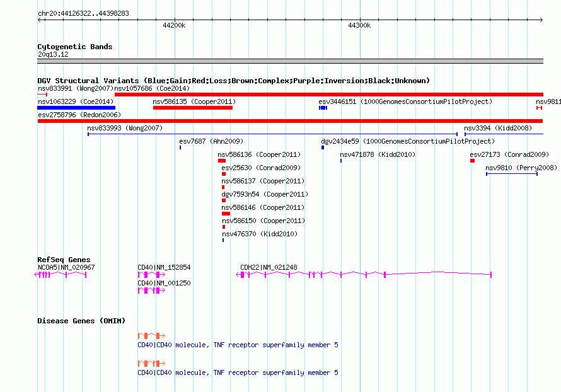Click the esv2758796 (Redon2006) variant label
Viewport: 561px width, 392px height.
(x=79, y=115)
